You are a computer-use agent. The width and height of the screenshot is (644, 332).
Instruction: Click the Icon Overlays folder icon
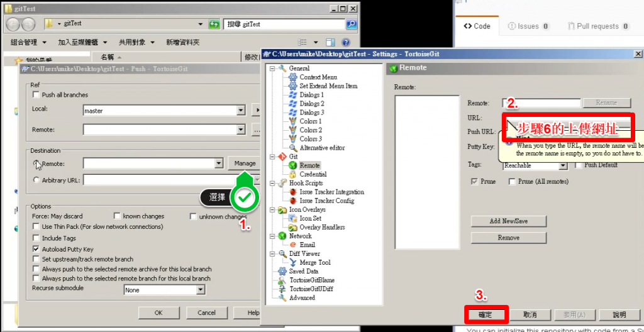point(282,209)
